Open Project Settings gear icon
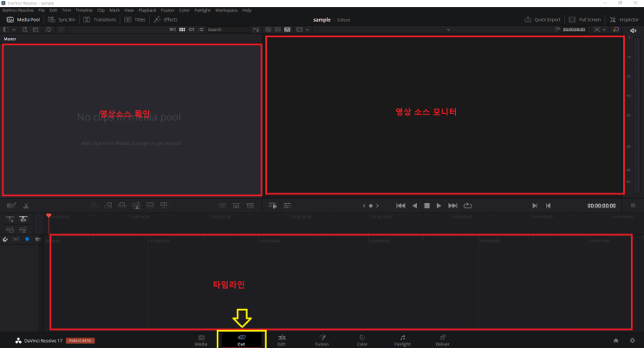Screen dimensions: 644x348 point(633,340)
